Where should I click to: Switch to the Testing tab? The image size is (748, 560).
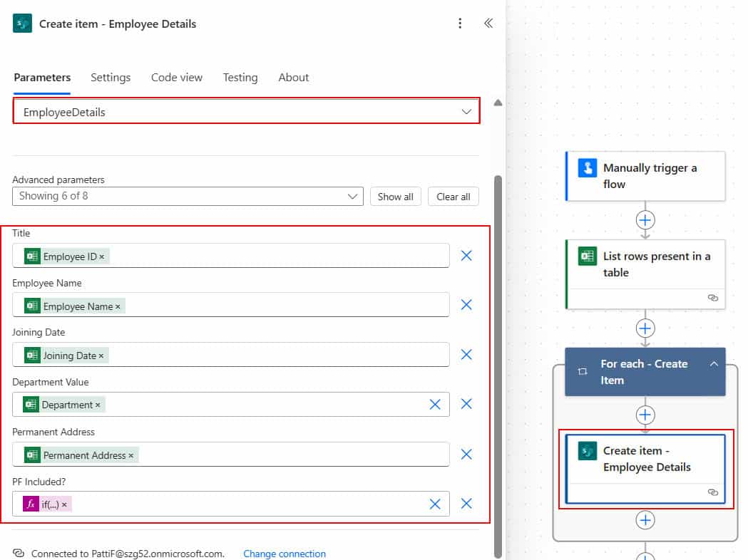tap(240, 78)
